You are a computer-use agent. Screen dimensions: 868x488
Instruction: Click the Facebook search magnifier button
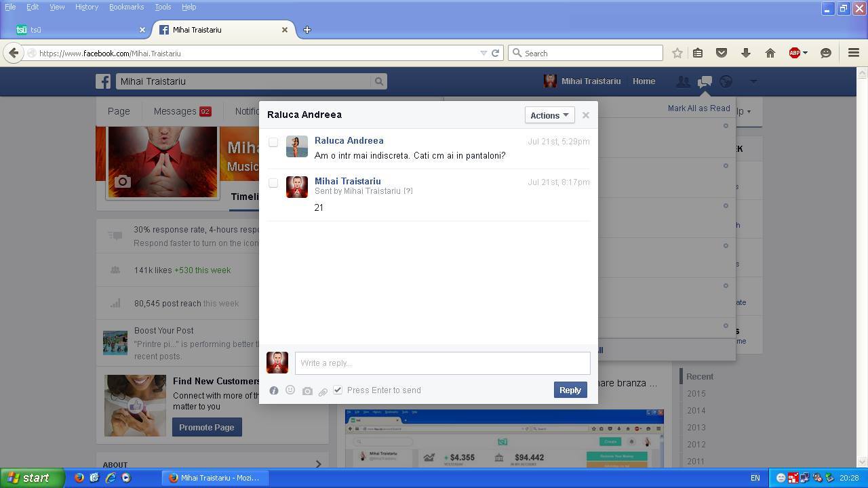(x=379, y=81)
